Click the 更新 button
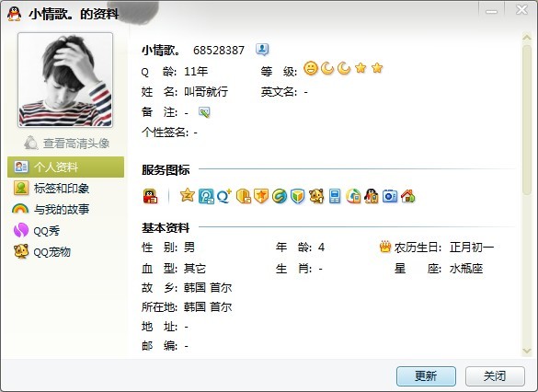The height and width of the screenshot is (392, 538). point(426,376)
